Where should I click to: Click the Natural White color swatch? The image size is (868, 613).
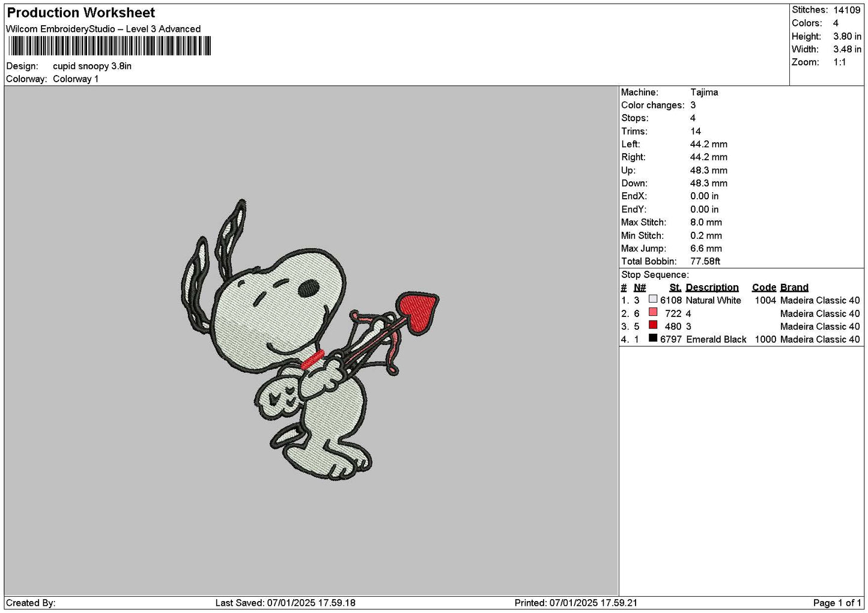point(653,299)
